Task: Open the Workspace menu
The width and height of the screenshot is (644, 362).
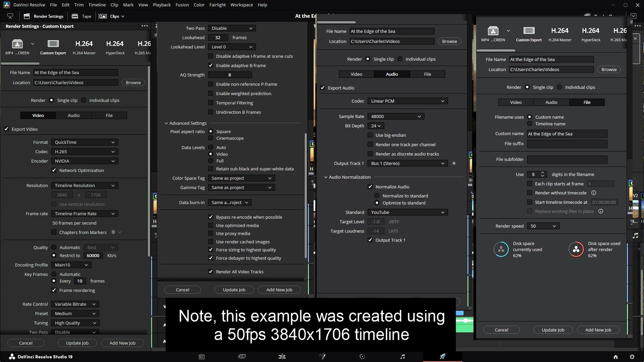Action: coord(242,5)
